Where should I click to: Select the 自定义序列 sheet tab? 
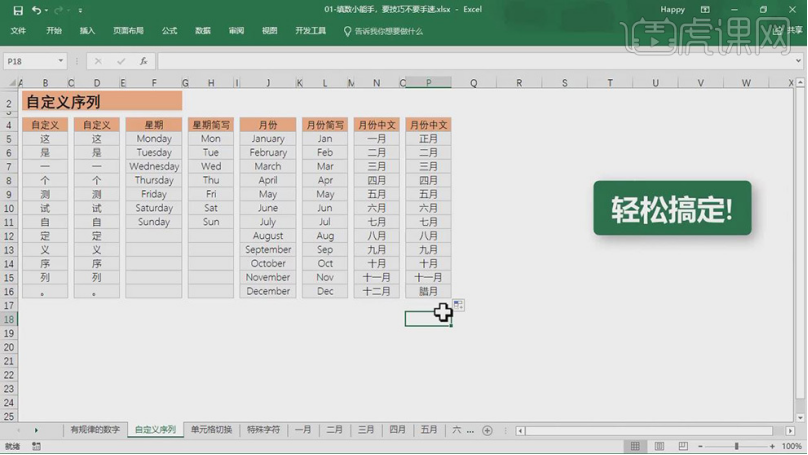[155, 430]
